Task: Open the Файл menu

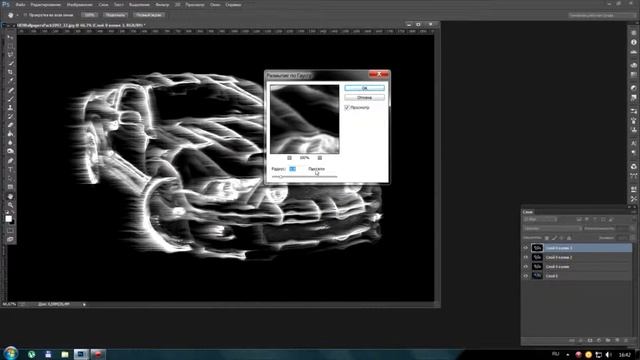Action: (20, 4)
